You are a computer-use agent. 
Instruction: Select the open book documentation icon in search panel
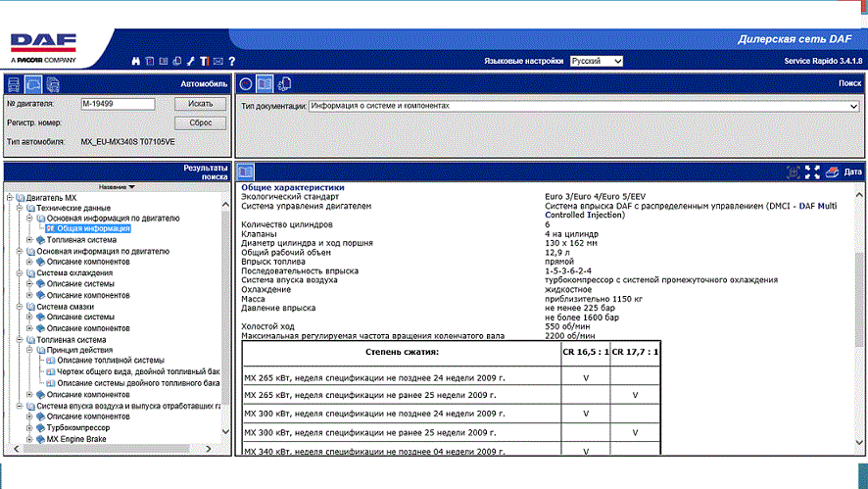coord(265,84)
